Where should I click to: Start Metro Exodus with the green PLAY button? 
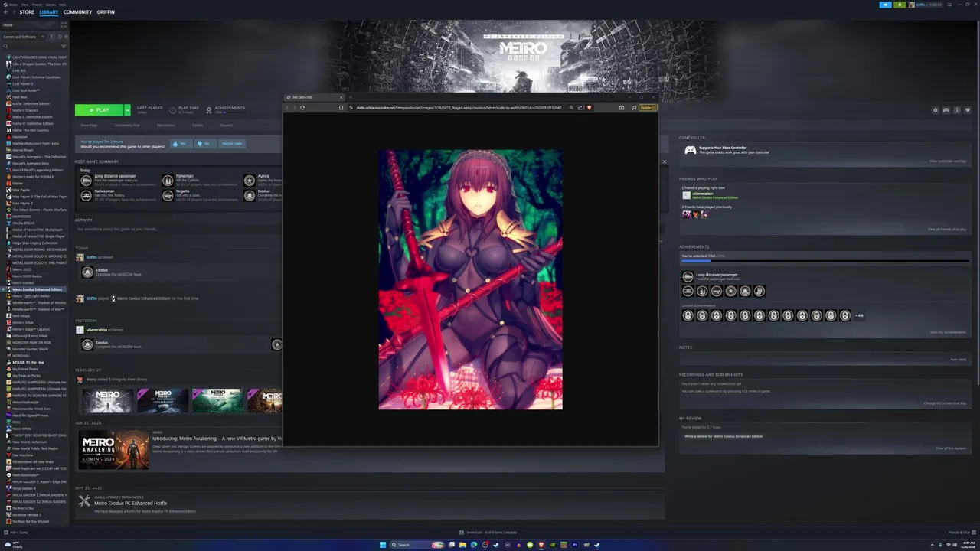99,110
